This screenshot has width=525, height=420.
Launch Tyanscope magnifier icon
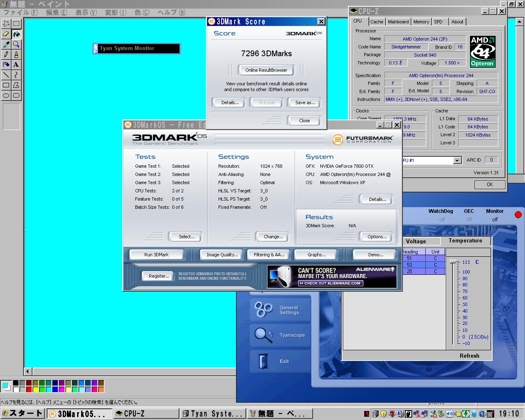(x=264, y=335)
